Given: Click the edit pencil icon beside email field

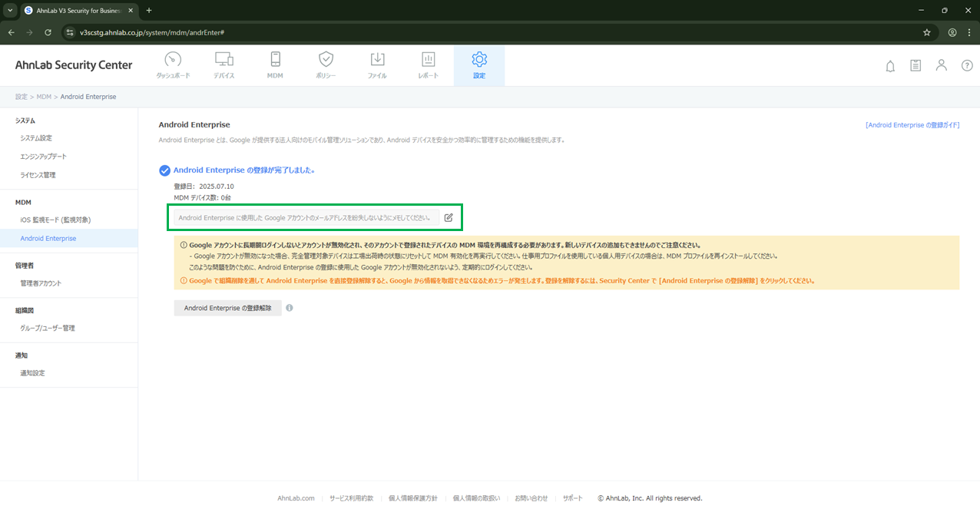Looking at the screenshot, I should coord(449,218).
